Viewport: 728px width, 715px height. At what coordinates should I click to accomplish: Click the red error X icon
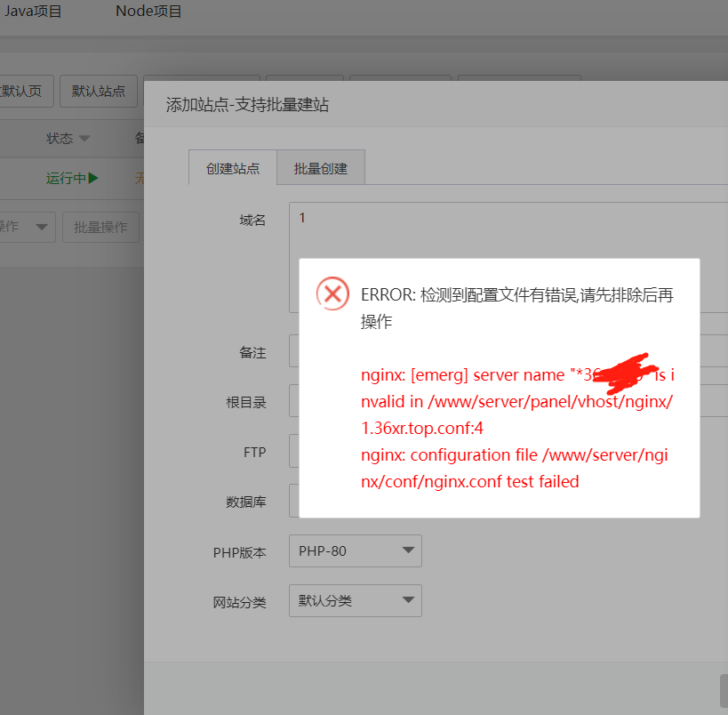point(332,293)
